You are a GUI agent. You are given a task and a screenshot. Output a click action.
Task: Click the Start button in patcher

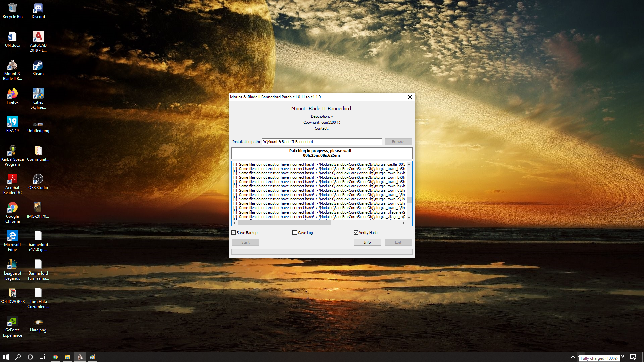pos(245,242)
